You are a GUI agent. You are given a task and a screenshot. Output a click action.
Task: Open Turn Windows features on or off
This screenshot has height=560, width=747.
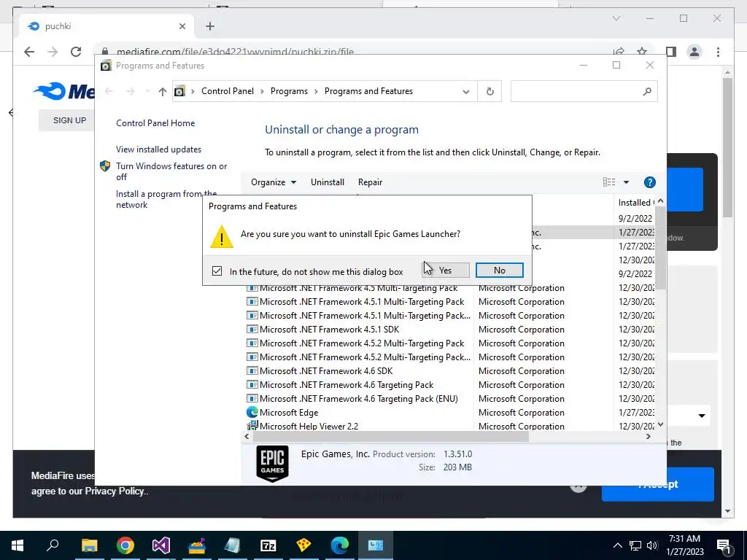(x=171, y=171)
